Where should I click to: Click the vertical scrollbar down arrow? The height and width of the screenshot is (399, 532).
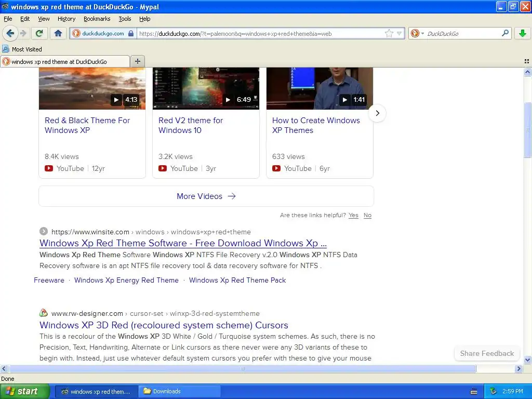coord(527,360)
